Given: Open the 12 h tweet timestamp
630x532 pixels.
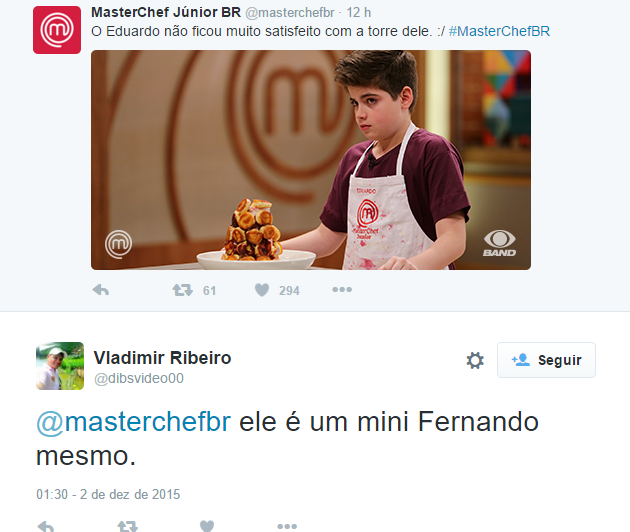Looking at the screenshot, I should click(x=358, y=13).
